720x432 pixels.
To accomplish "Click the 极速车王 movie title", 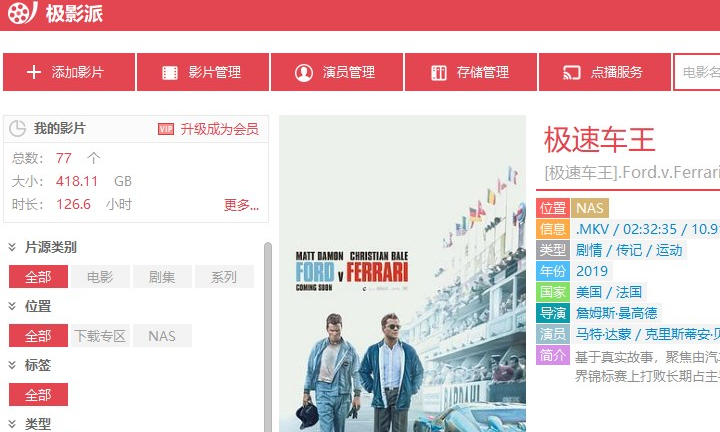I will 599,140.
